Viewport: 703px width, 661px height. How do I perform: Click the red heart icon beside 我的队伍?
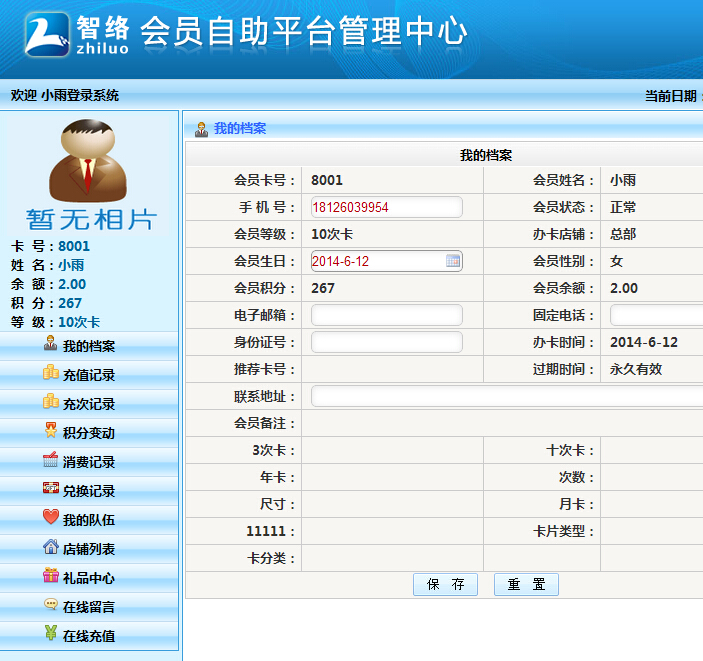51,517
